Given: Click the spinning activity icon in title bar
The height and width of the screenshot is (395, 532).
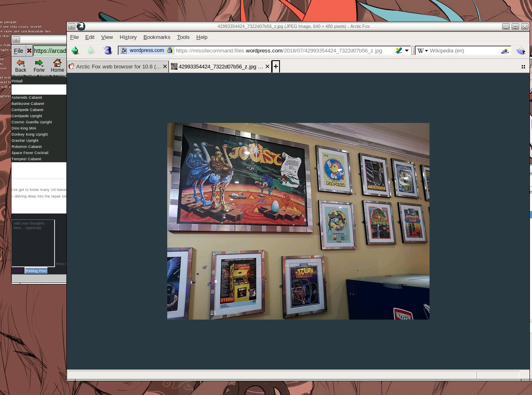Looking at the screenshot, I should tap(81, 26).
